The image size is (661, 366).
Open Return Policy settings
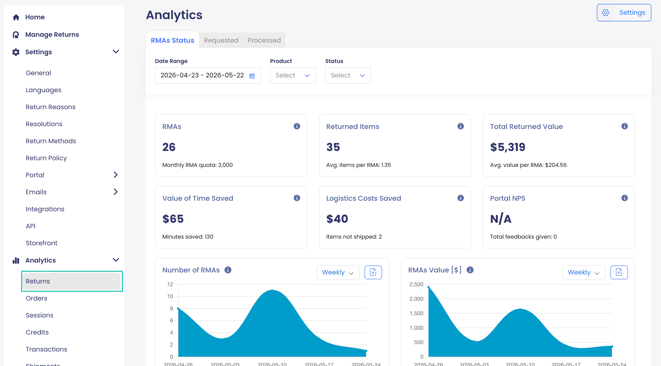(x=46, y=158)
